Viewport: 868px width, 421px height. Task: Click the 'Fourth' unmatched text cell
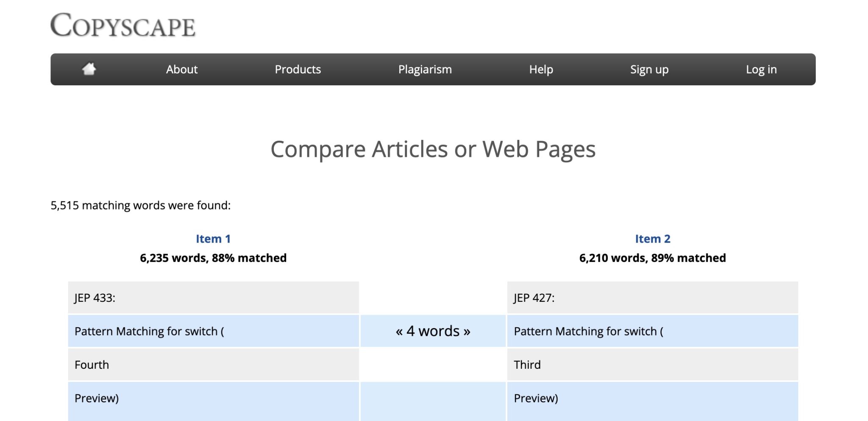pos(92,365)
